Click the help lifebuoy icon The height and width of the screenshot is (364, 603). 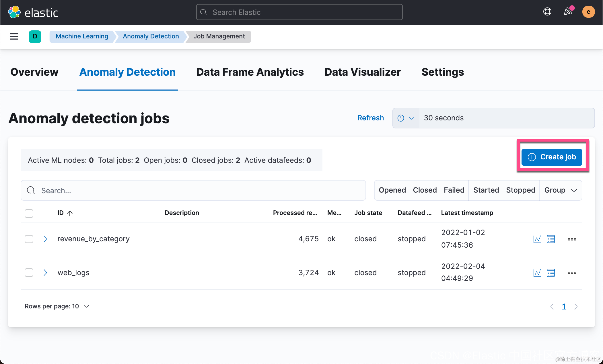click(547, 12)
